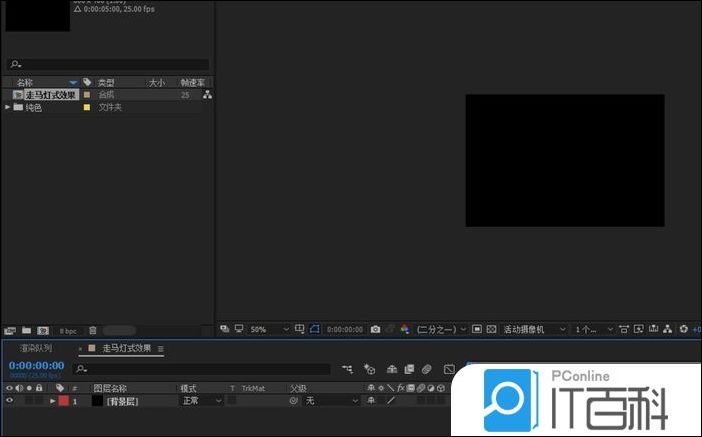Open the 正常 blend mode dropdown
702x437 pixels.
pyautogui.click(x=200, y=400)
